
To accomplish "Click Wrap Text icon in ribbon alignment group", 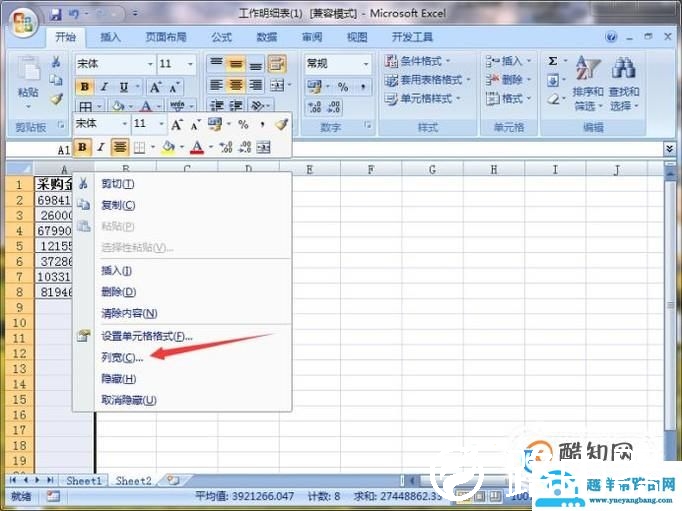I will [x=277, y=64].
